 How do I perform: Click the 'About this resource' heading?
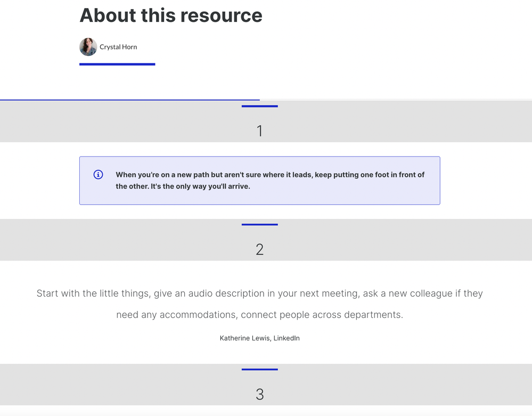[171, 15]
